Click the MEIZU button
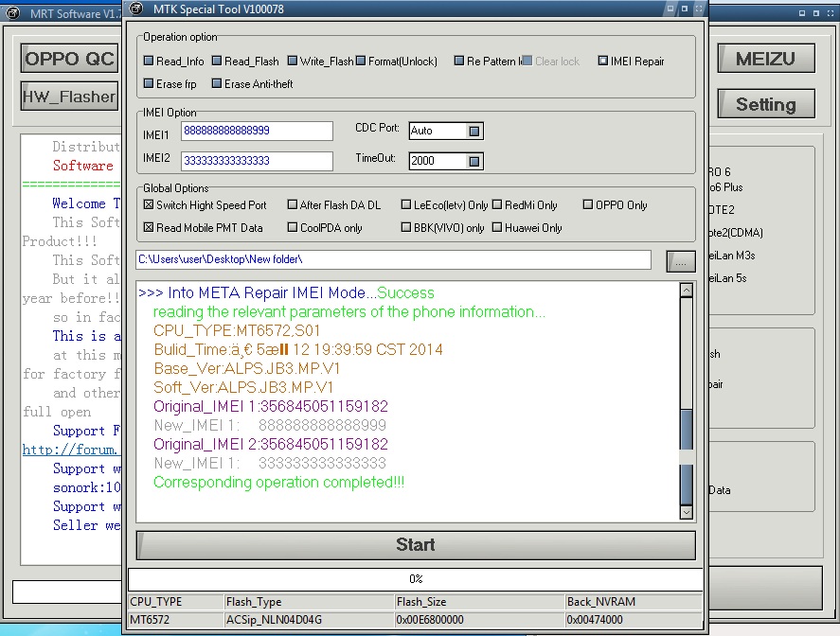The image size is (840, 636). 766,60
